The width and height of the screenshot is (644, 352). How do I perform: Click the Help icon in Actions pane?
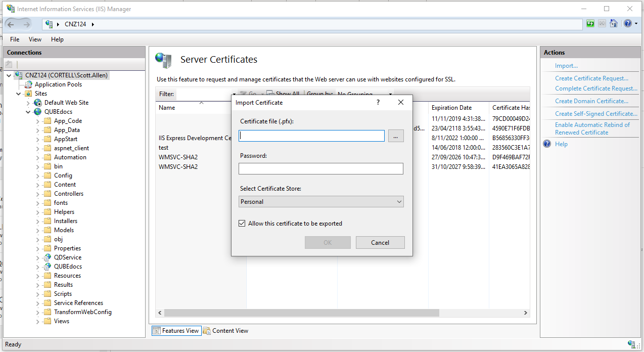(547, 144)
